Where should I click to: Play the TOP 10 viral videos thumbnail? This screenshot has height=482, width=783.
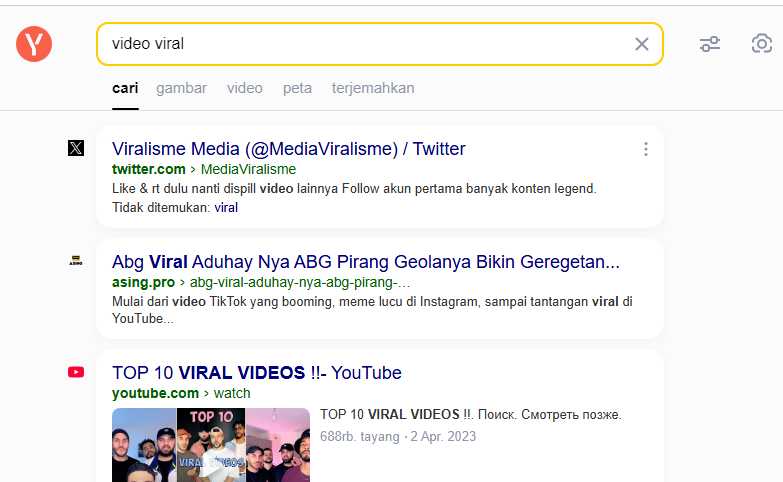coord(211,445)
